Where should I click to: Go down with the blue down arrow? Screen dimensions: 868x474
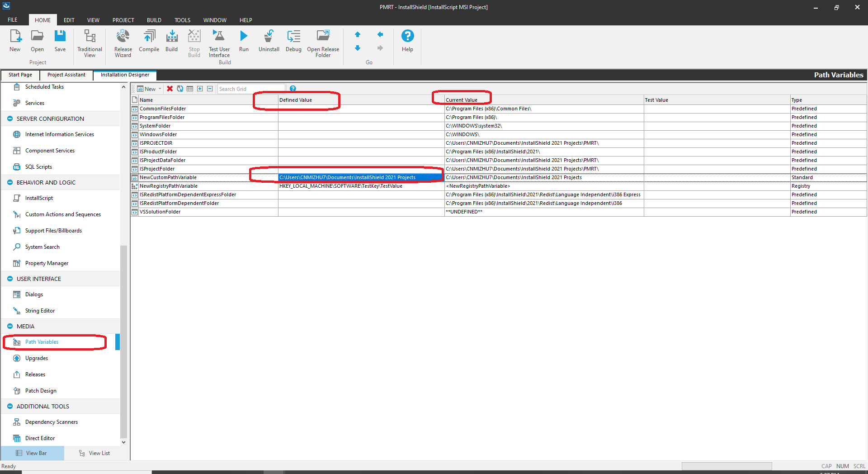tap(358, 48)
